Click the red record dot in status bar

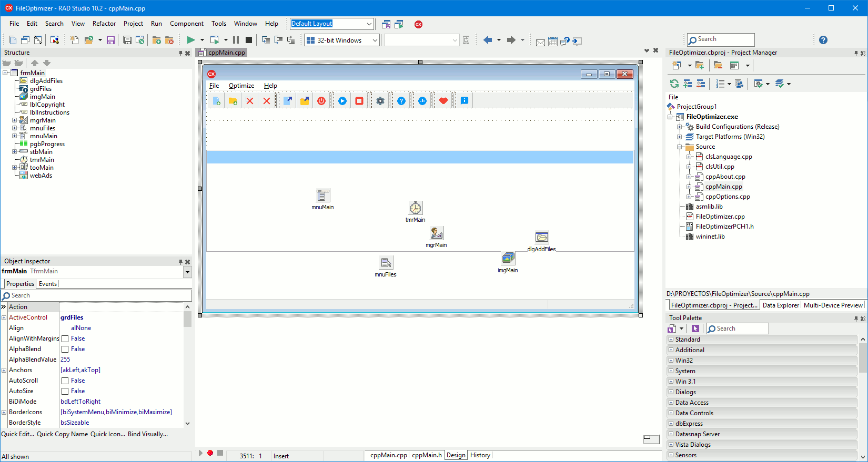click(x=210, y=453)
